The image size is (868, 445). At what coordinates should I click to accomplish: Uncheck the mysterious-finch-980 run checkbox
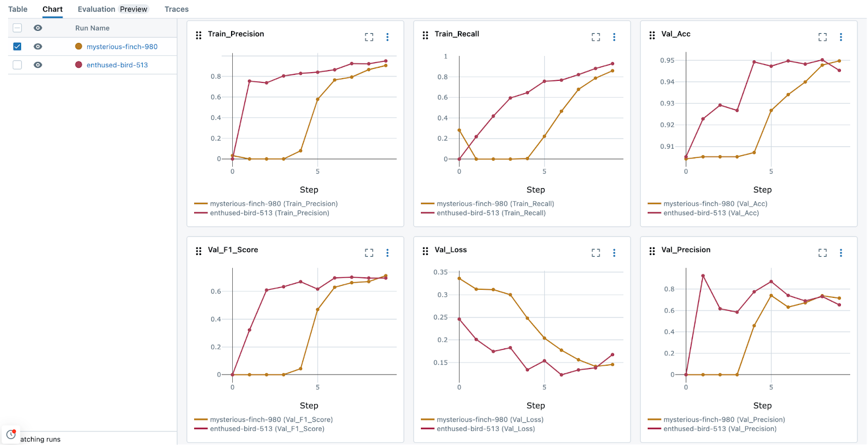point(17,46)
